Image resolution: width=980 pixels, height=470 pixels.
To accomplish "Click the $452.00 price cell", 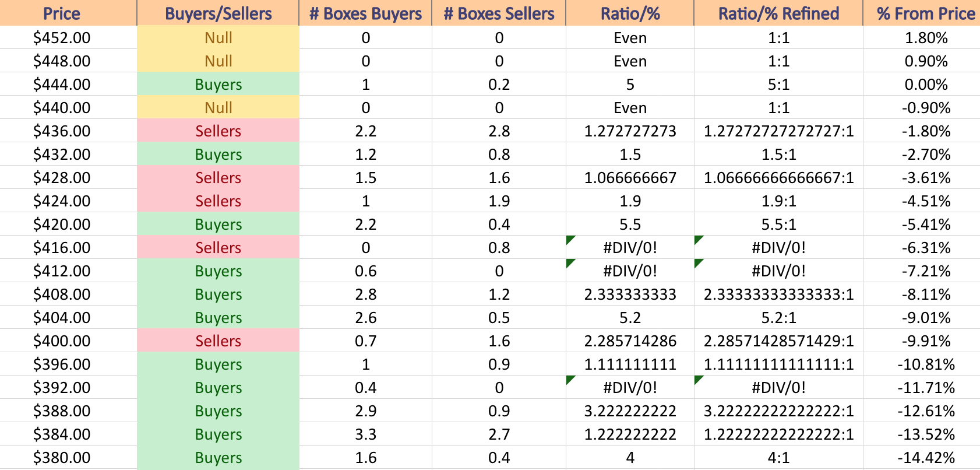I will 68,38.
